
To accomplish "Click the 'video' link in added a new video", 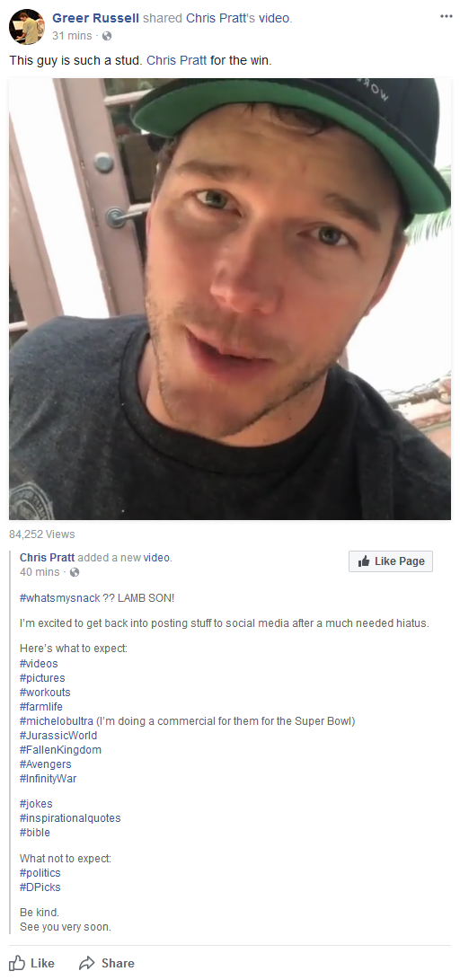I will [x=156, y=558].
